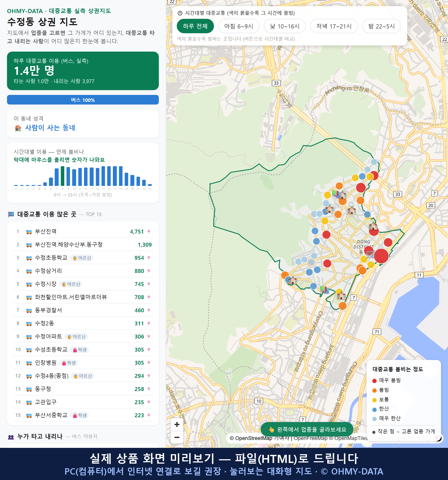Click the people icon beside 누가 타고 내리나
Viewport: 448px width, 480px height.
click(x=11, y=436)
